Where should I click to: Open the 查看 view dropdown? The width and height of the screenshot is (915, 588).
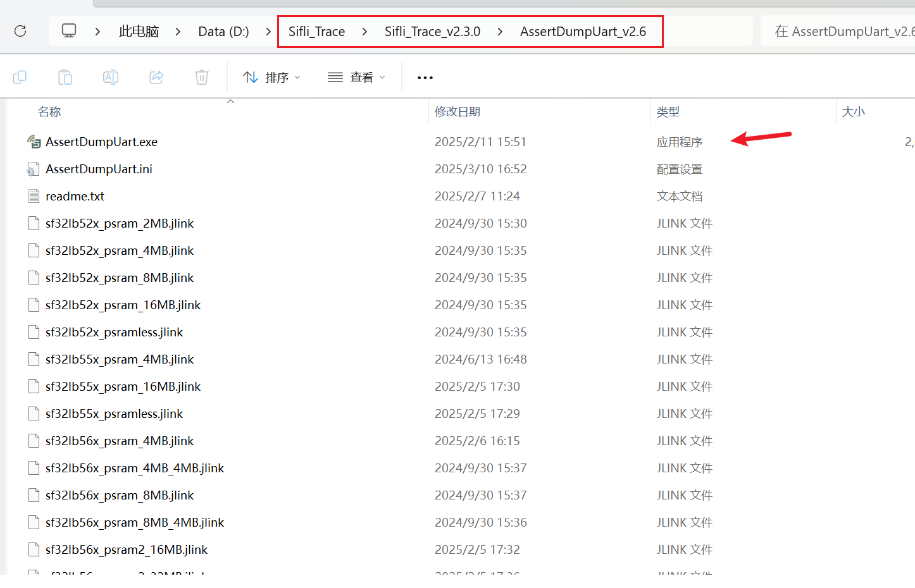tap(356, 77)
